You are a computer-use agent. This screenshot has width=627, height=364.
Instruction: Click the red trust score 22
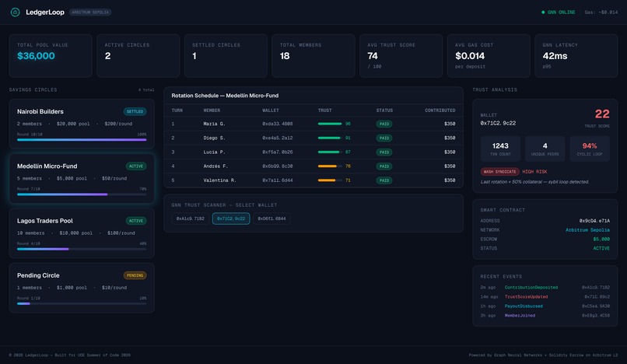pos(602,114)
